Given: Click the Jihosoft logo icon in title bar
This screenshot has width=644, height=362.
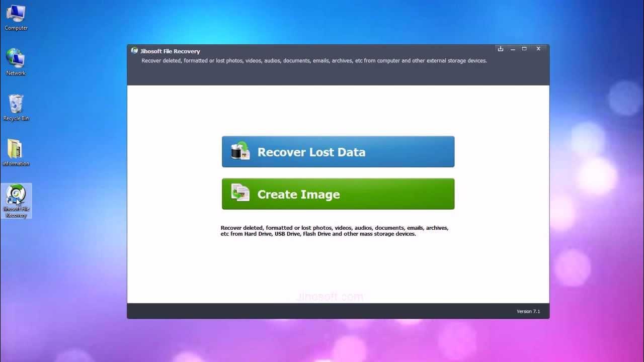Looking at the screenshot, I should pyautogui.click(x=134, y=51).
